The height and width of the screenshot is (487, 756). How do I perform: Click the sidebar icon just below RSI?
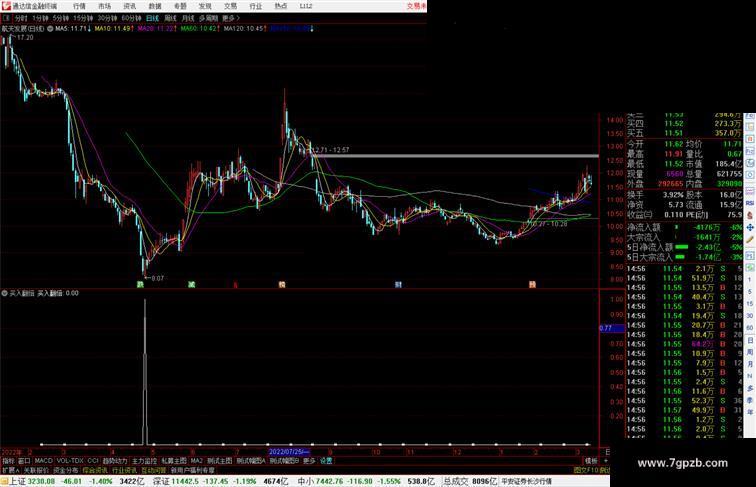pyautogui.click(x=750, y=216)
